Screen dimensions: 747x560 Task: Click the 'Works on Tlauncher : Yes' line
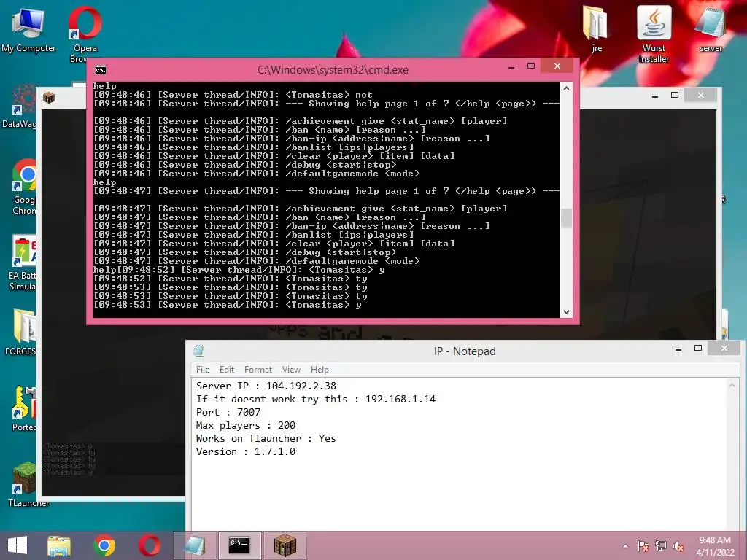pos(266,438)
